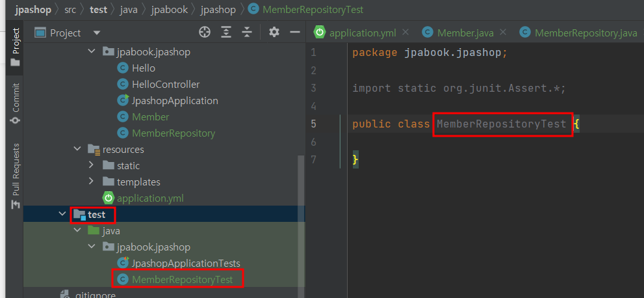Click the closing brace on line 7
Viewport: 644px width, 298px height.
click(x=355, y=159)
